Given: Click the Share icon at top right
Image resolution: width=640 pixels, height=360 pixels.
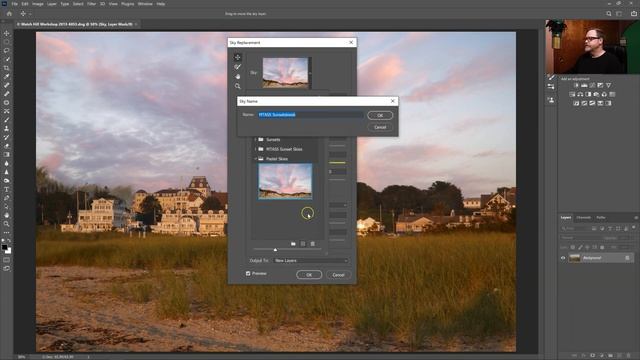Looking at the screenshot, I should pos(633,13).
